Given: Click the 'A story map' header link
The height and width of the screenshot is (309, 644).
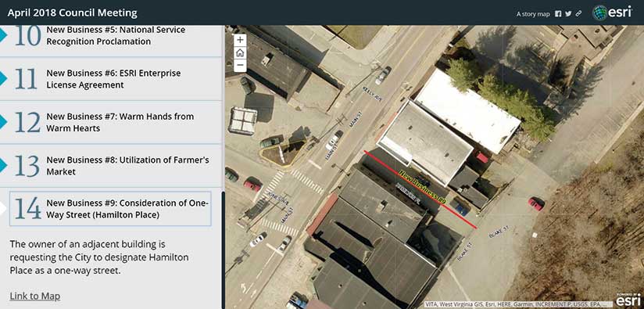Looking at the screenshot, I should click(x=533, y=14).
